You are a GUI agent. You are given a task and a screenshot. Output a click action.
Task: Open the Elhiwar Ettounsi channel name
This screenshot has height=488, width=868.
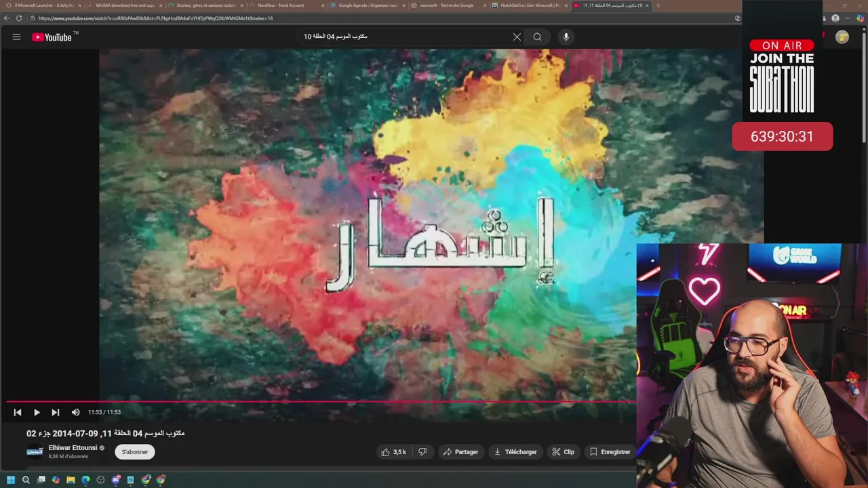(x=73, y=448)
